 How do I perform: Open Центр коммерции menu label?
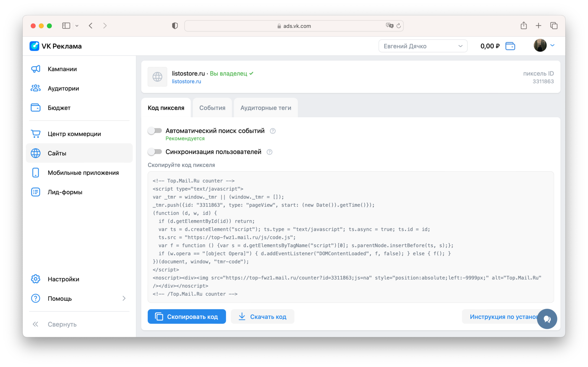74,134
